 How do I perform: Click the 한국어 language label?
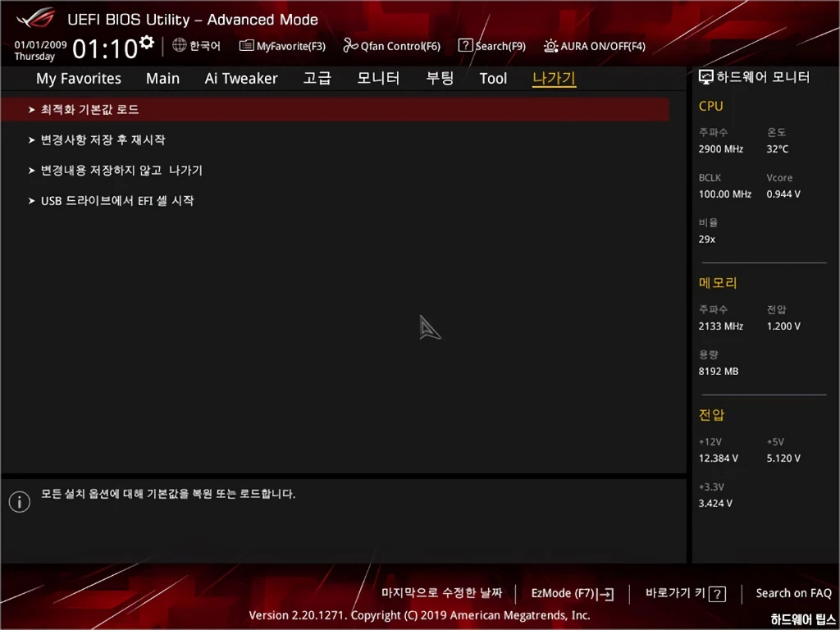(x=205, y=46)
